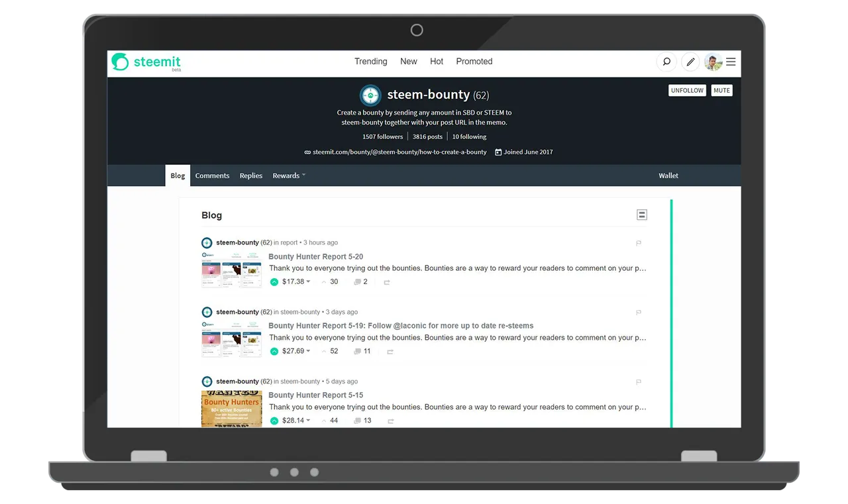Click author avatar on 3 days ago post

(x=207, y=312)
